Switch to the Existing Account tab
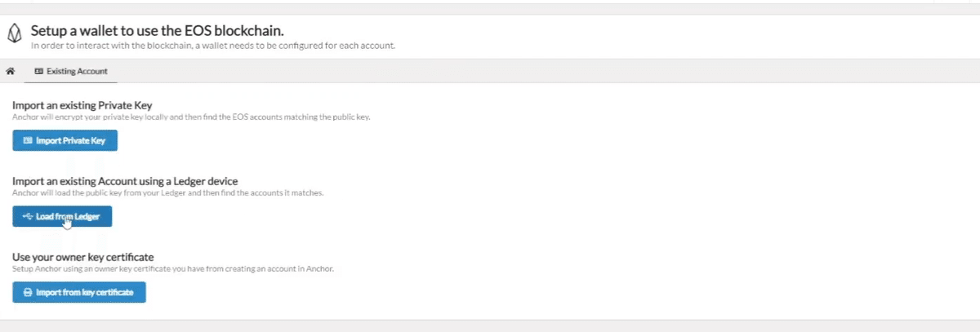The width and height of the screenshot is (980, 332). pyautogui.click(x=71, y=71)
